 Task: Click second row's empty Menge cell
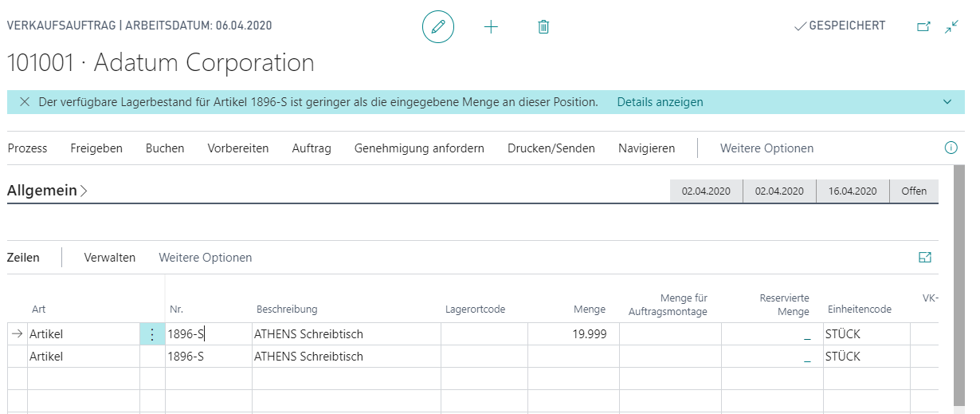574,357
